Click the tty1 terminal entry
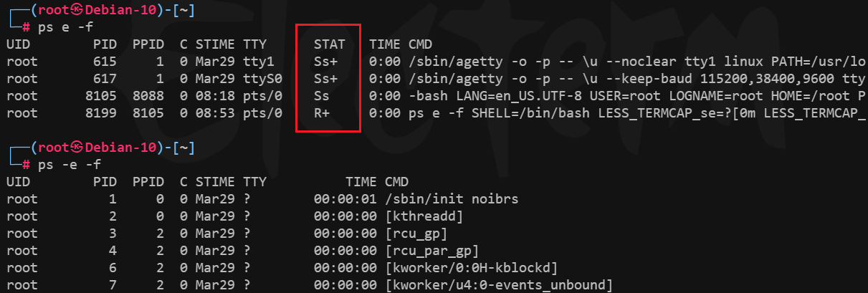The image size is (868, 293). (x=258, y=62)
